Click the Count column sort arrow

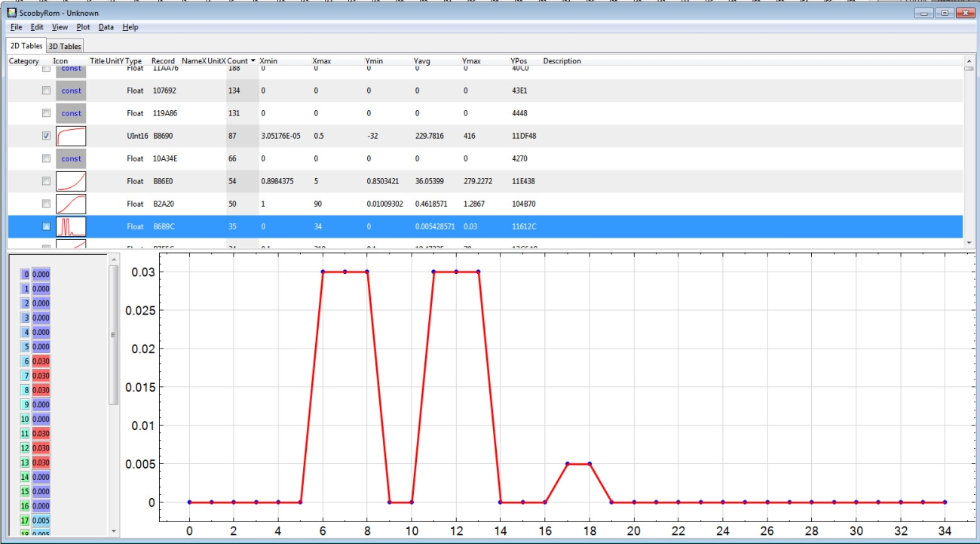coord(253,61)
